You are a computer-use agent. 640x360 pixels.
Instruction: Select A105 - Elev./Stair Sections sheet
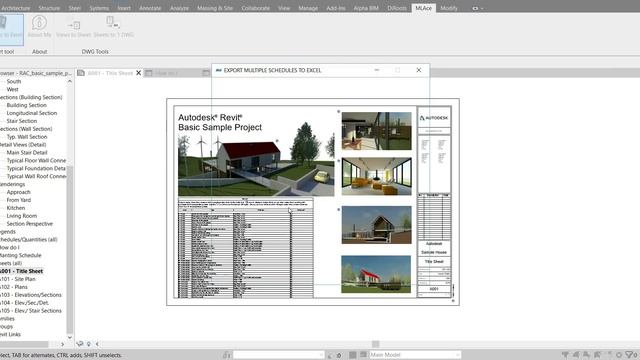coord(31,311)
